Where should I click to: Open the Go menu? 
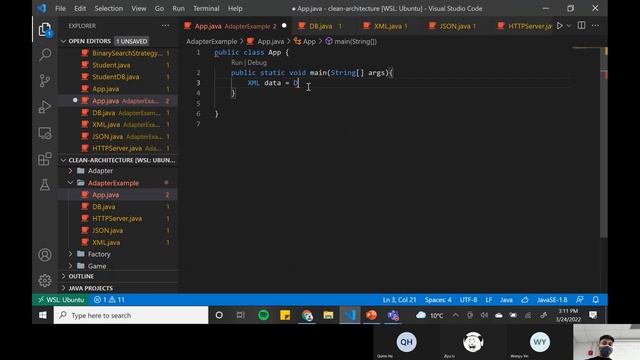point(159,9)
